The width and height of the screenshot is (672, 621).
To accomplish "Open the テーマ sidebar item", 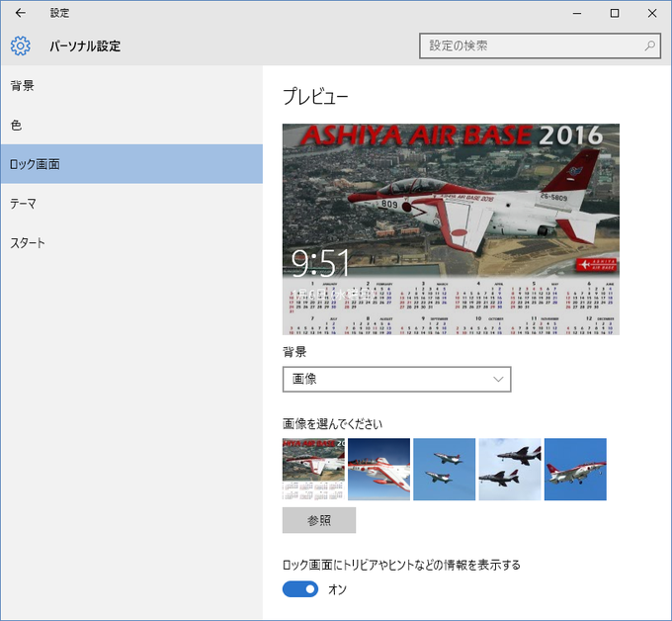I will (131, 204).
